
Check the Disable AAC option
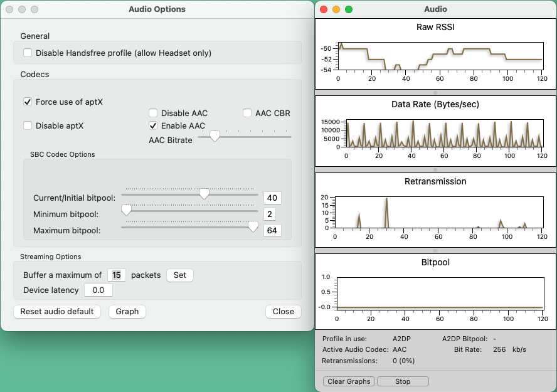pos(153,114)
